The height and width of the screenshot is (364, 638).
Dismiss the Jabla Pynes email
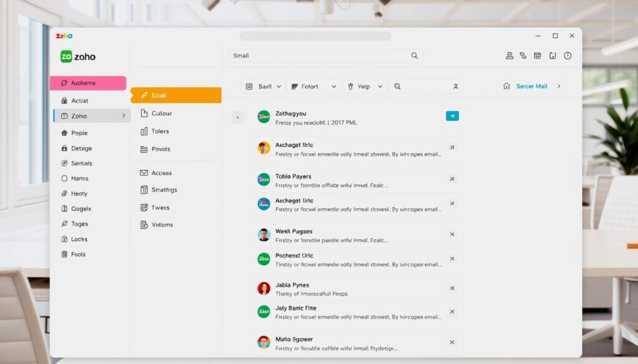pos(452,288)
